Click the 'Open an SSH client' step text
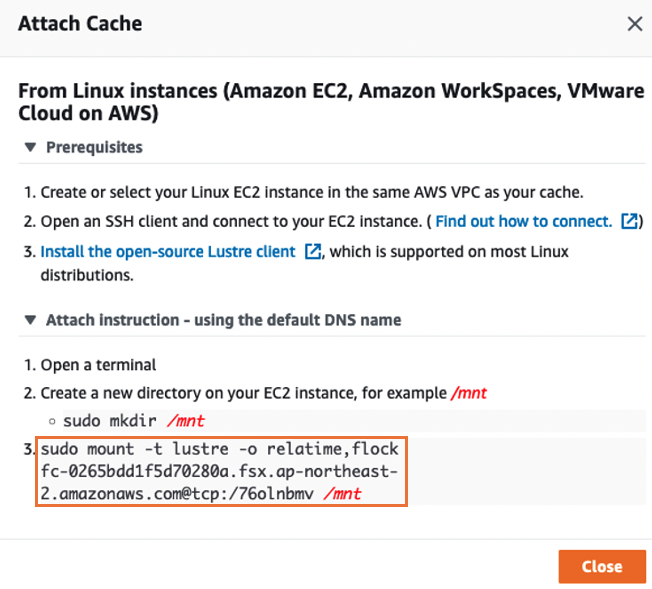Viewport: 652px width, 589px height. pos(231,221)
